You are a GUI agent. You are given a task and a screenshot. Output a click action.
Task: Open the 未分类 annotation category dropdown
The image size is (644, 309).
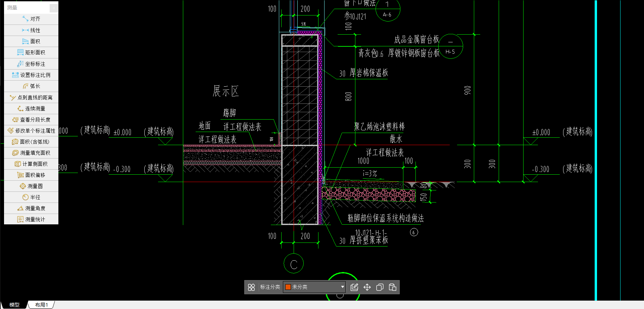pyautogui.click(x=314, y=287)
